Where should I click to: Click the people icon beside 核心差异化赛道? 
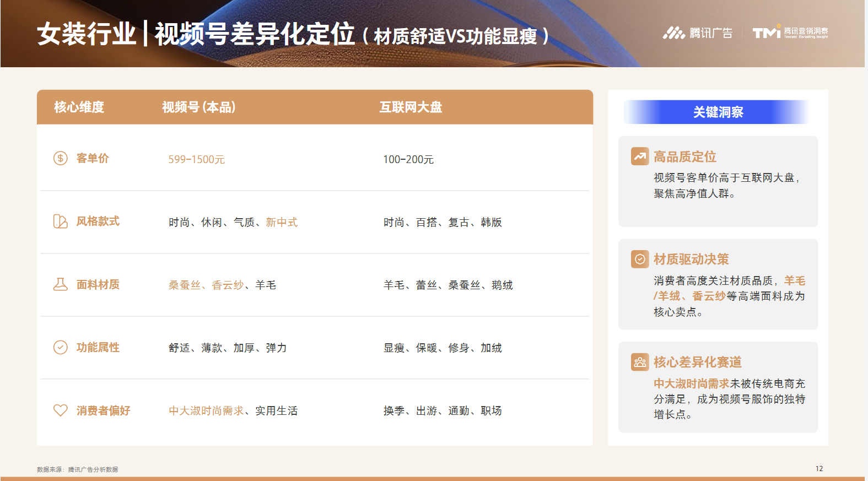640,362
